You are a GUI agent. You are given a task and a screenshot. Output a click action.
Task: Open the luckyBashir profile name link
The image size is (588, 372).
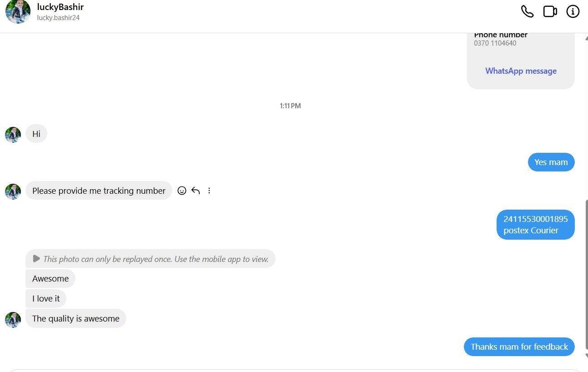point(60,7)
